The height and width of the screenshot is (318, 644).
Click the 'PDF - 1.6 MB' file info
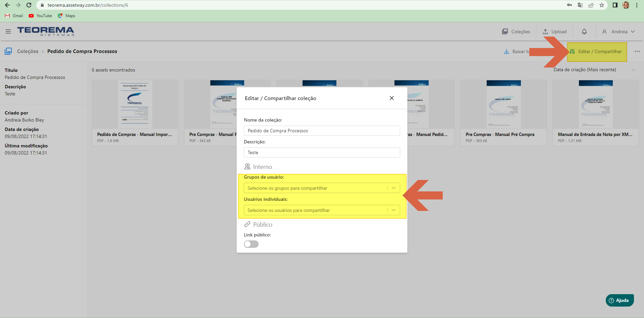108,141
